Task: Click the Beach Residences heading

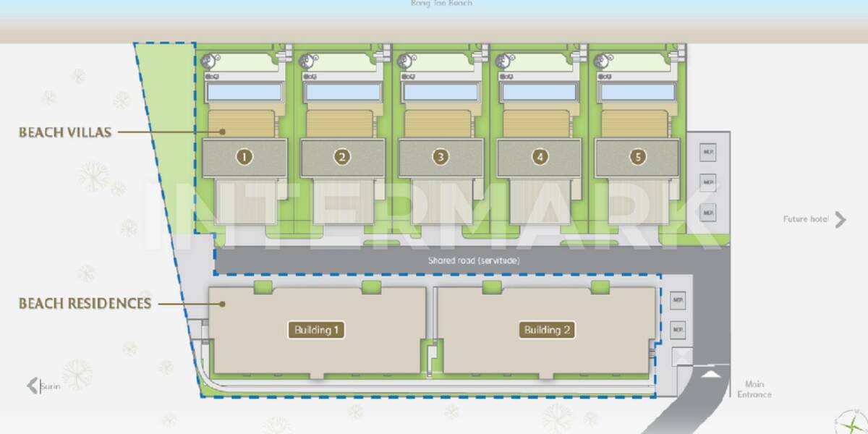Action: 85,303
